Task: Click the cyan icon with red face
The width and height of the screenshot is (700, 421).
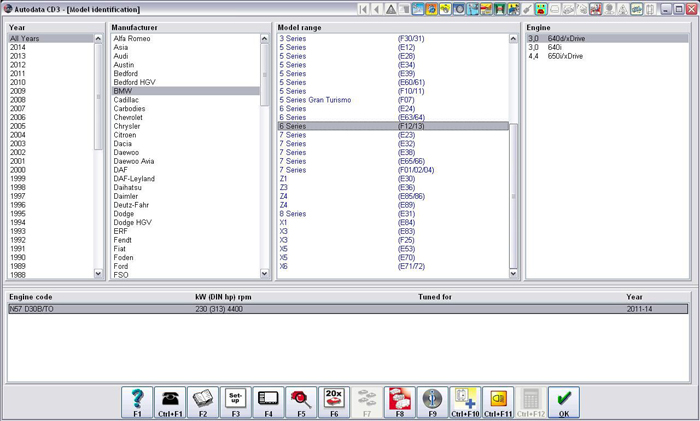Action: point(541,9)
